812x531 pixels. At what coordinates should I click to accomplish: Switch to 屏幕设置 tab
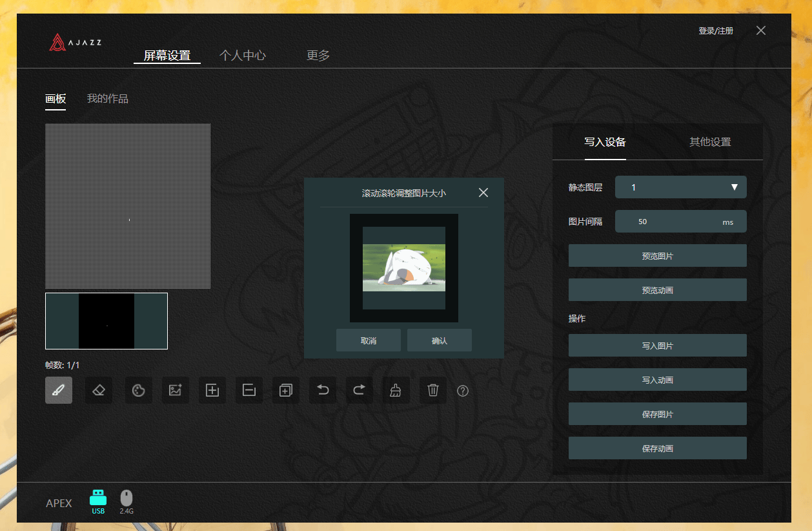(167, 56)
